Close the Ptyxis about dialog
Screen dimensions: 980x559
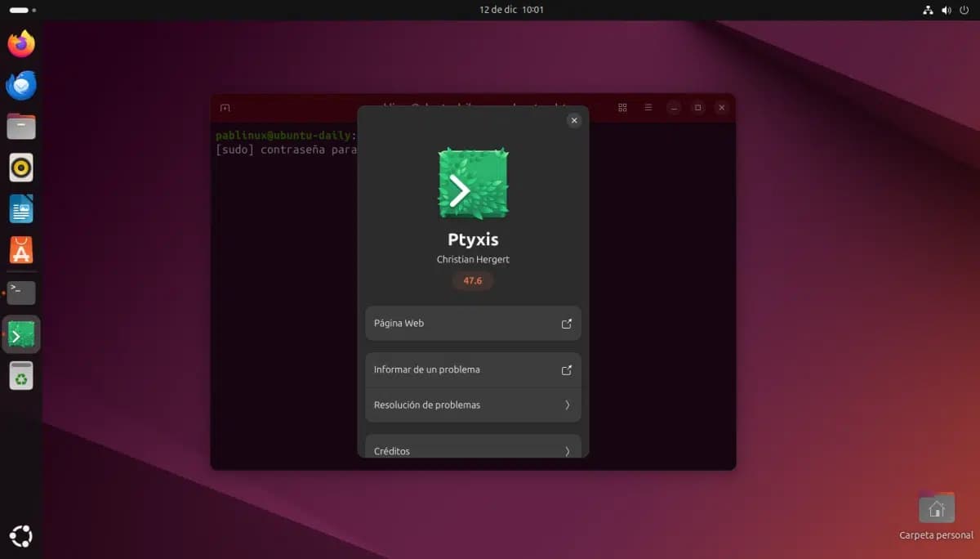pyautogui.click(x=574, y=120)
